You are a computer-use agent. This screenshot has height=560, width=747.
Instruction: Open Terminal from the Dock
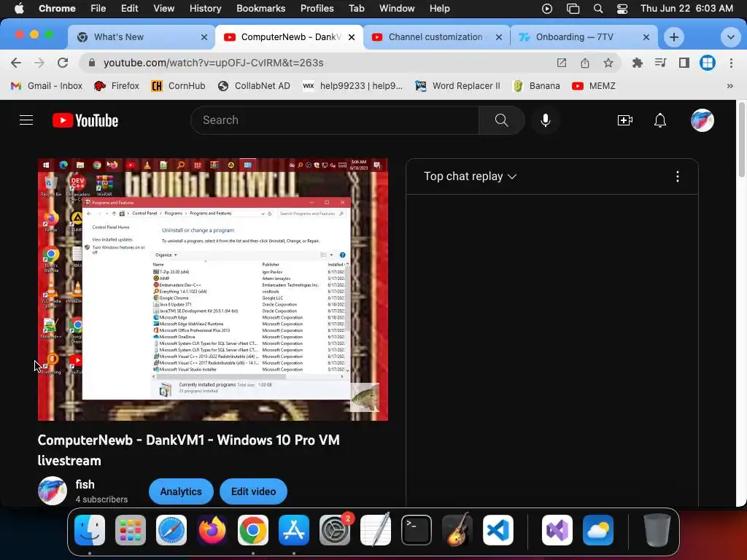click(417, 530)
